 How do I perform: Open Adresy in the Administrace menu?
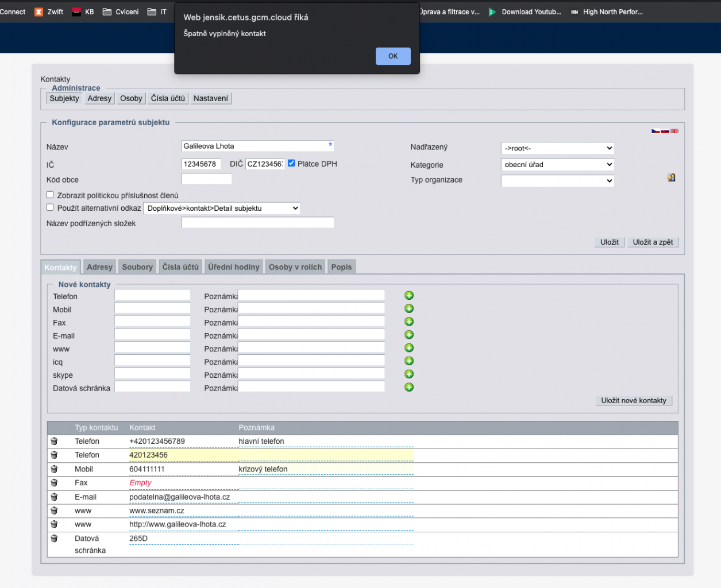tap(99, 98)
